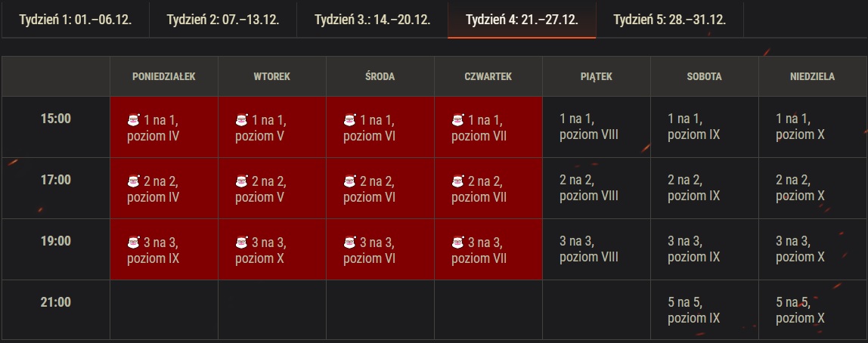This screenshot has width=868, height=343.
Task: Click the PONIEDZIAŁEK column header
Action: pos(164,77)
